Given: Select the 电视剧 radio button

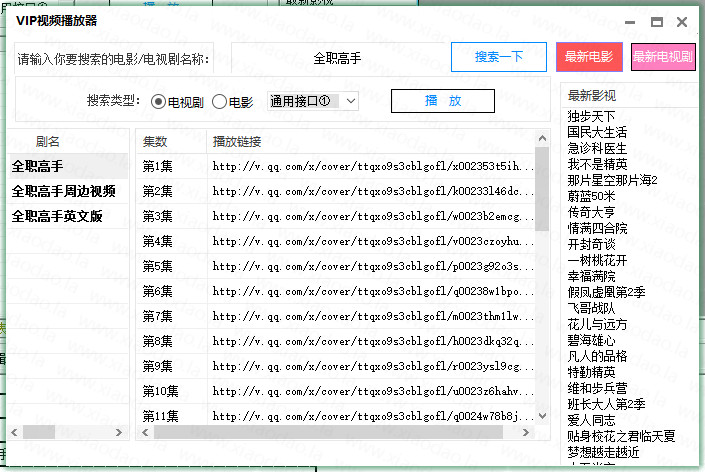Looking at the screenshot, I should click(158, 101).
